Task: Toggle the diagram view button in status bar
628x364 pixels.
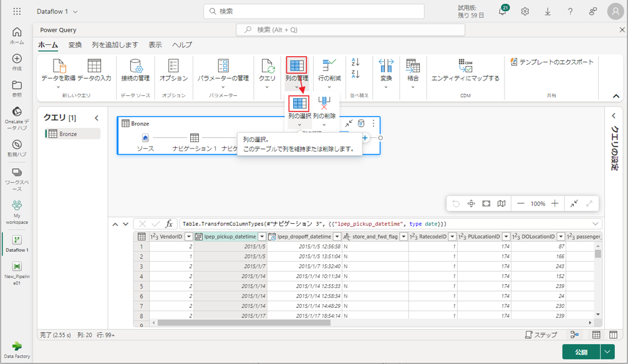Action: tap(574, 335)
